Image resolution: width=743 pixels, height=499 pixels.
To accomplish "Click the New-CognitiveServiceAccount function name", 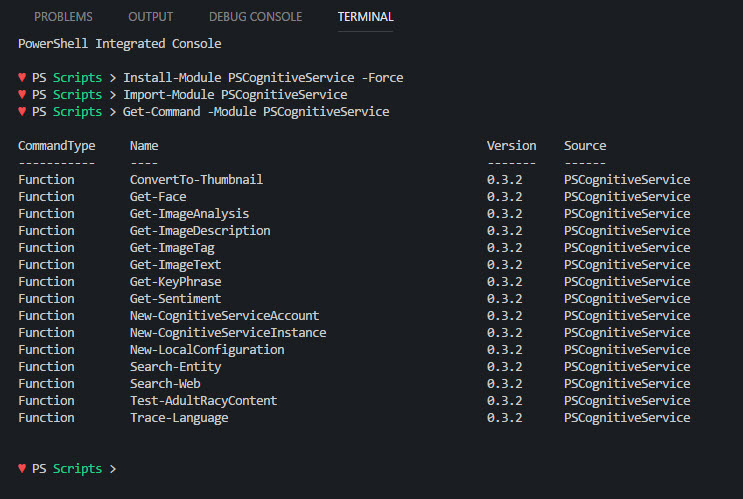I will click(224, 316).
